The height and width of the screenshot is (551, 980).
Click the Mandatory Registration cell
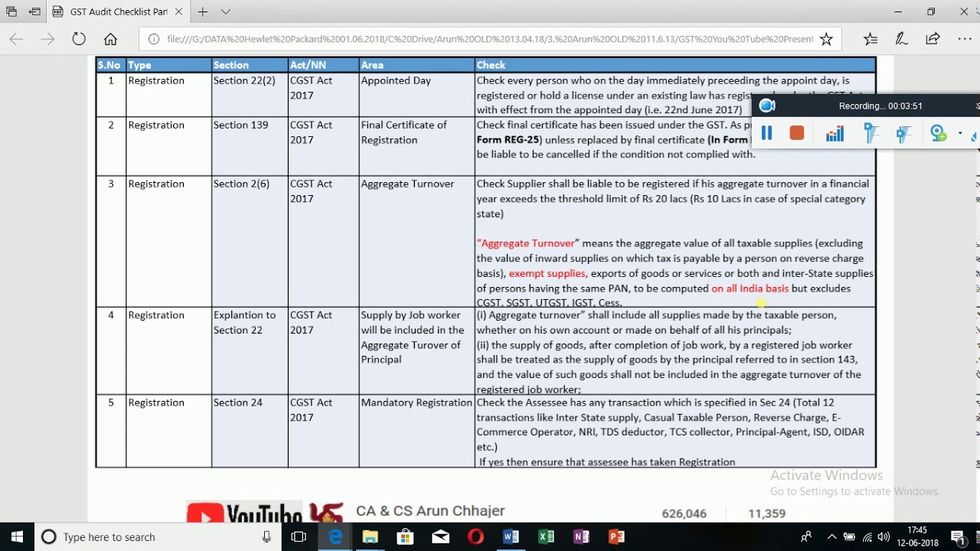(416, 431)
